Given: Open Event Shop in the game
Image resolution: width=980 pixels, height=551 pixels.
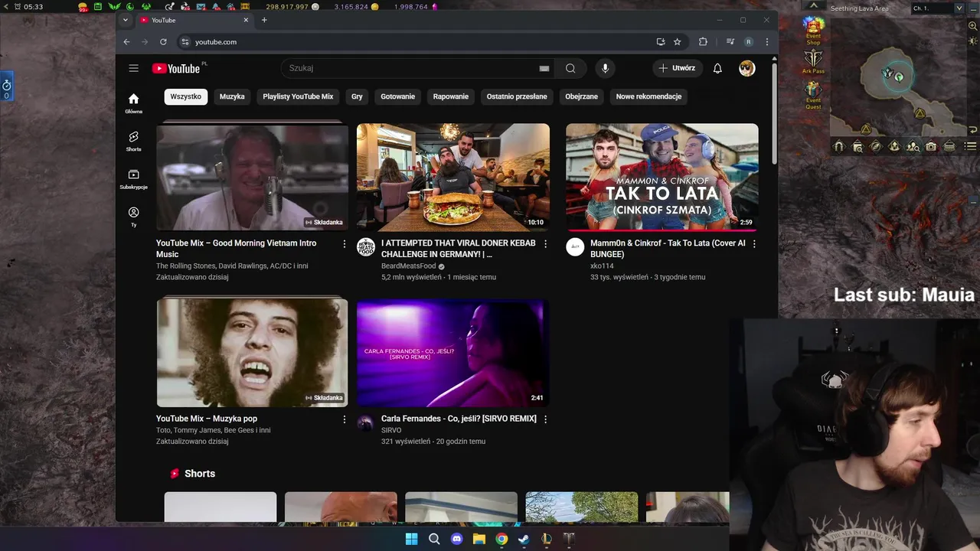Looking at the screenshot, I should pos(813,30).
